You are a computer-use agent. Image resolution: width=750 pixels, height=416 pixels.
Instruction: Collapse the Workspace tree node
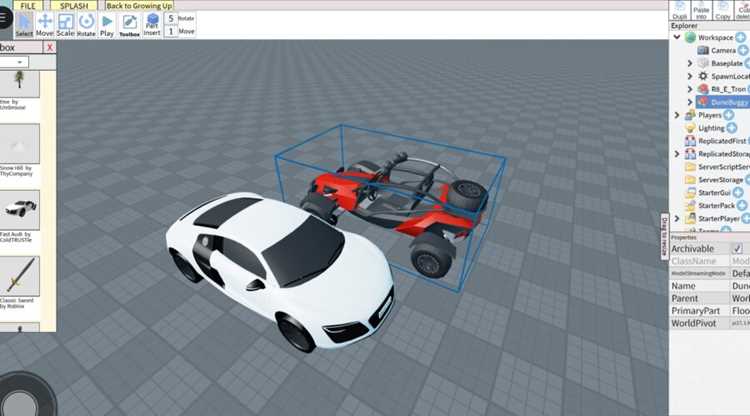(677, 37)
